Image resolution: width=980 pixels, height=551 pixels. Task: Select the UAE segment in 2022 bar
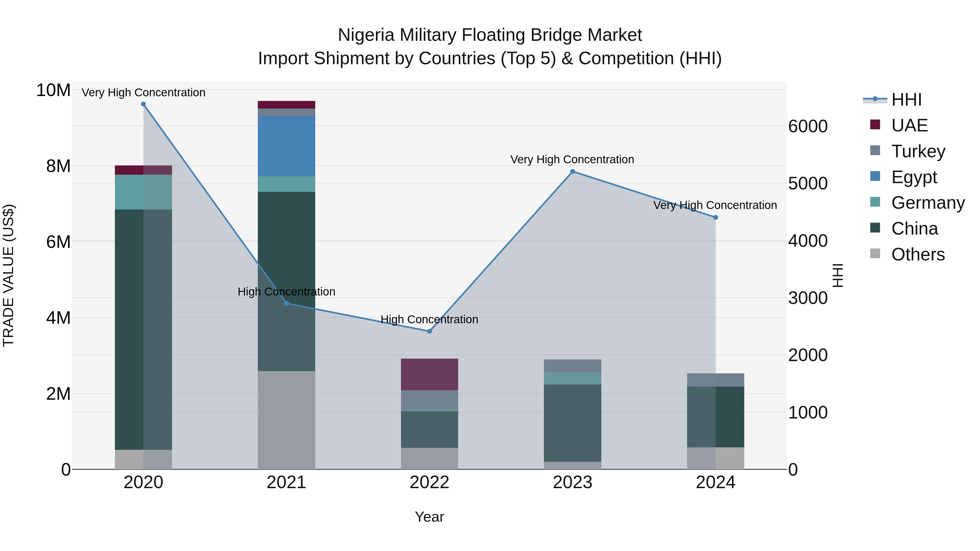[x=430, y=375]
